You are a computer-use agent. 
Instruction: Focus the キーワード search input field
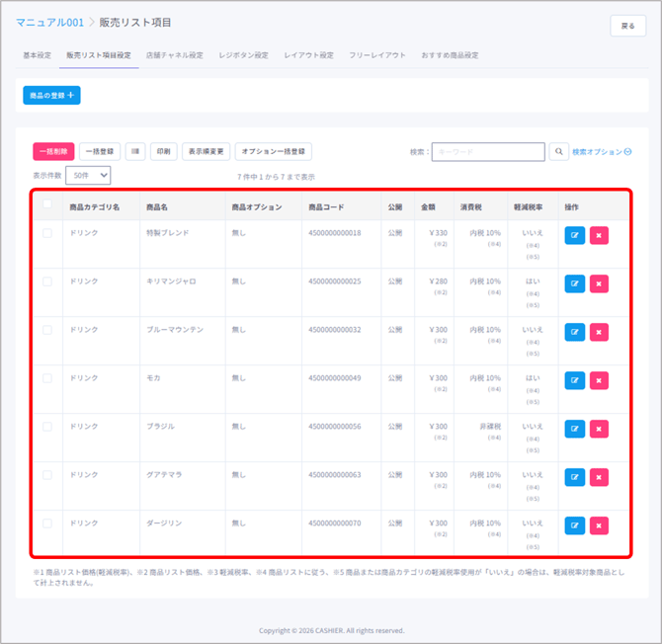[488, 152]
